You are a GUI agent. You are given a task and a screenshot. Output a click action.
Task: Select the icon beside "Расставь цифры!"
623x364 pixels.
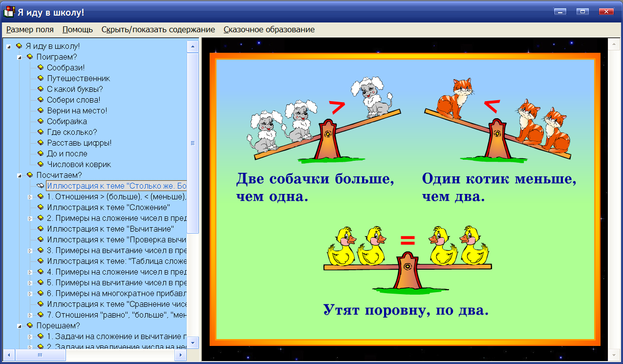(41, 143)
